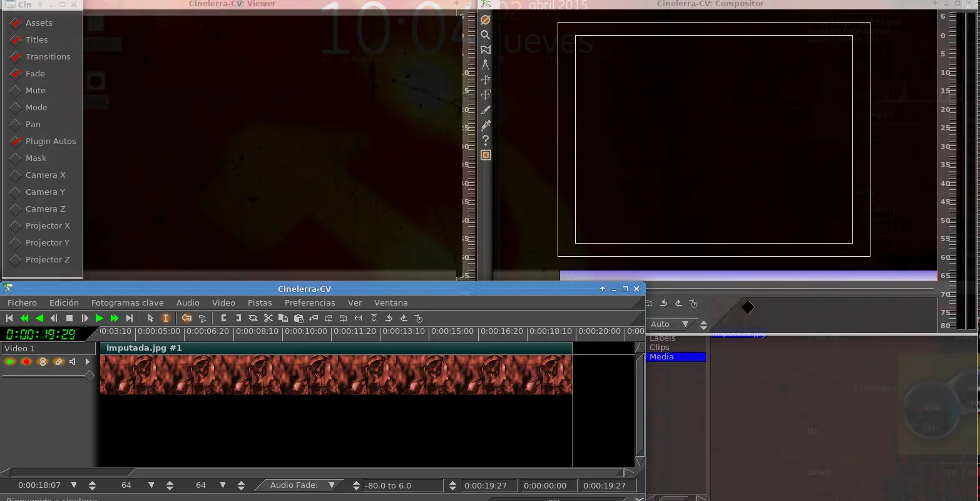Image resolution: width=980 pixels, height=501 pixels.
Task: Enable the Mute overlay checkbox
Action: 16,91
